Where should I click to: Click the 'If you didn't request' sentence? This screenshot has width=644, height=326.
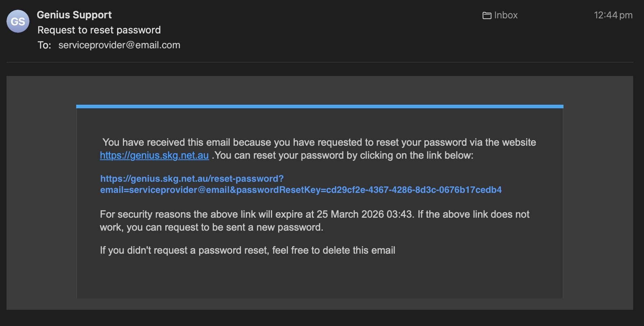pos(247,250)
